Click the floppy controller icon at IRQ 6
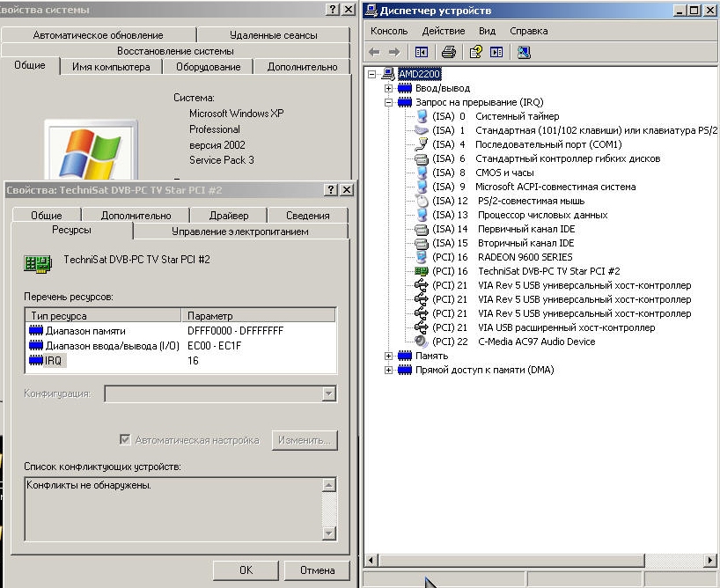The height and width of the screenshot is (588, 720). 421,159
